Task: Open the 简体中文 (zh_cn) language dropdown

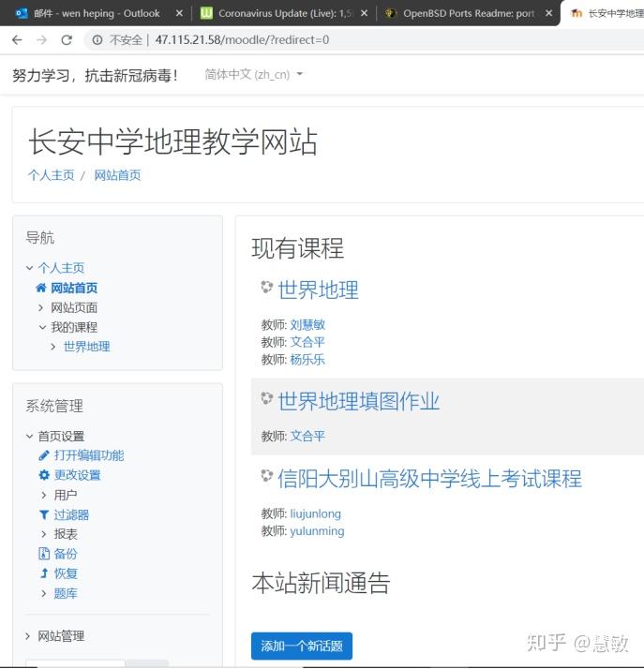Action: pyautogui.click(x=253, y=74)
